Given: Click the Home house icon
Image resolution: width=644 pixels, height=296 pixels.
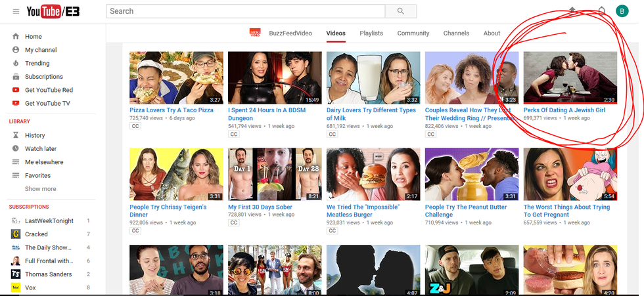Looking at the screenshot, I should (16, 37).
